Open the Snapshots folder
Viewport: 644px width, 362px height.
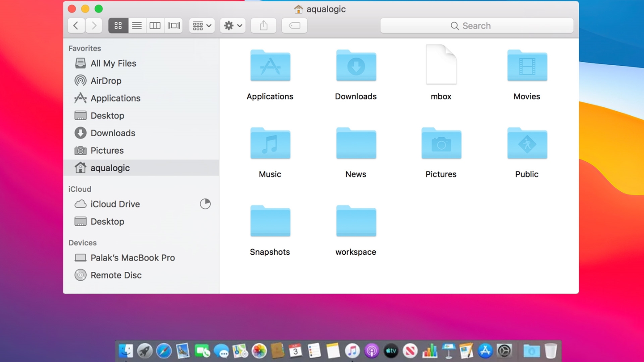(270, 221)
